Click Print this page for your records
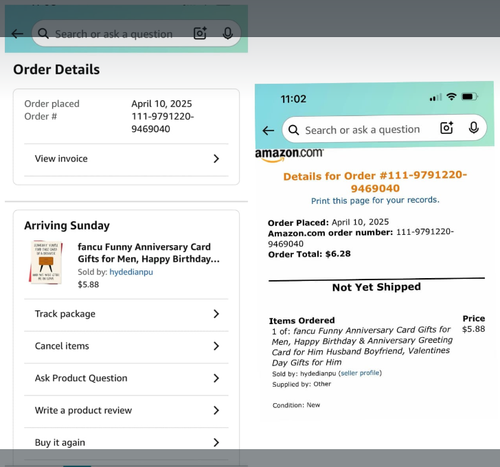Image resolution: width=500 pixels, height=467 pixels. point(375,200)
